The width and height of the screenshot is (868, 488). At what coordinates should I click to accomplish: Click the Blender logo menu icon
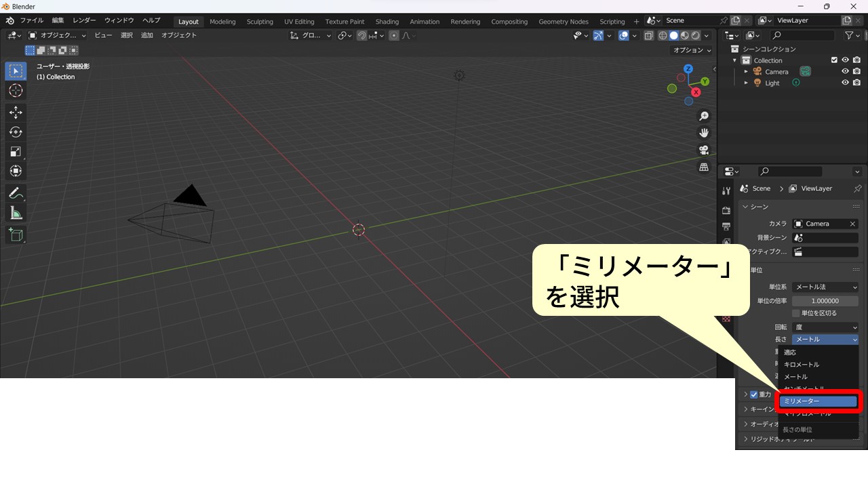coord(9,21)
